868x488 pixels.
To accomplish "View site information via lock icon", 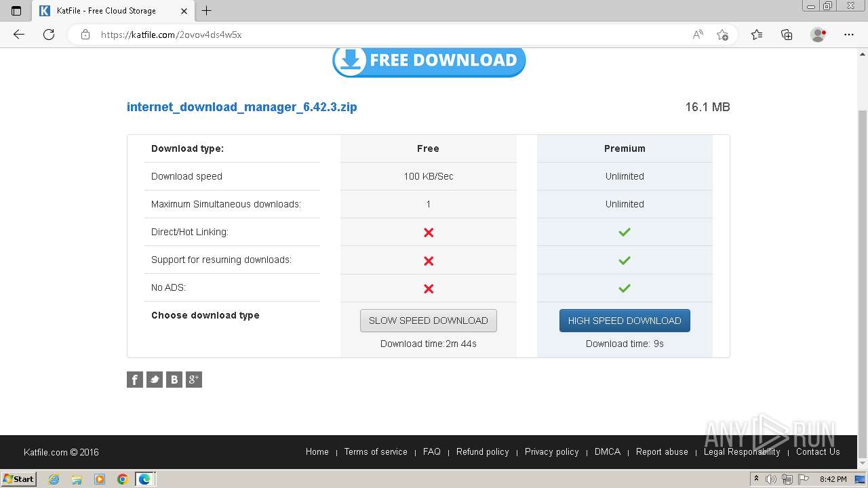I will [x=85, y=35].
